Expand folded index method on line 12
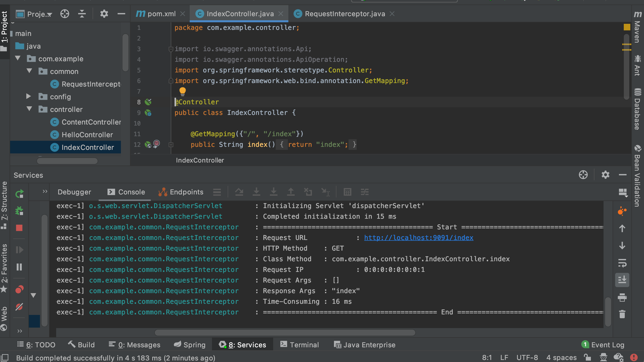Screen dimensions: 644x362 point(171,145)
